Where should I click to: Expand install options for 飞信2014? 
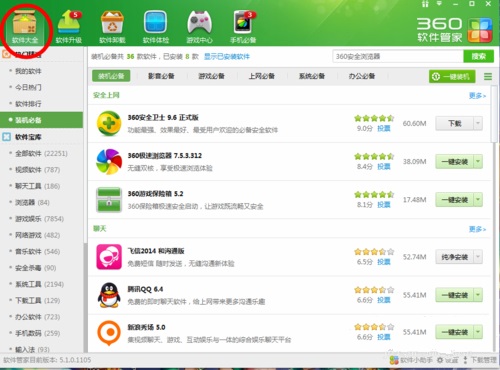(x=478, y=257)
